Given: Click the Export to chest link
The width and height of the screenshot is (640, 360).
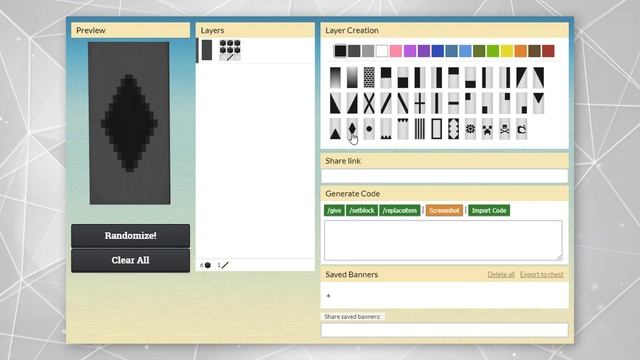Looking at the screenshot, I should [x=542, y=274].
